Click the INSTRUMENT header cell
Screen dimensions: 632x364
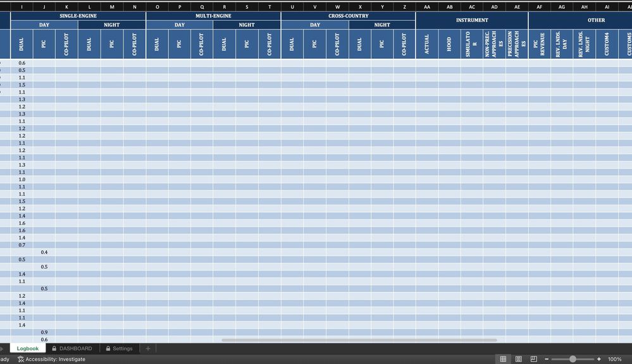[x=472, y=20]
